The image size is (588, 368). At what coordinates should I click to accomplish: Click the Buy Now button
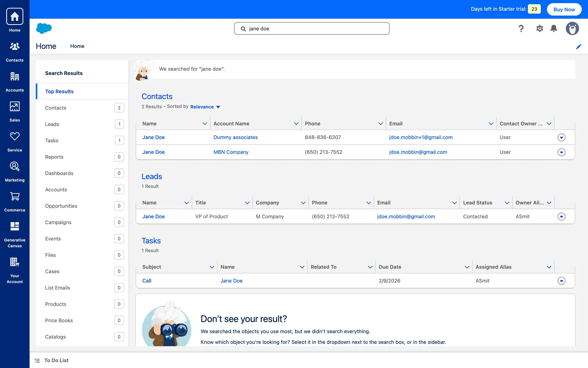pos(564,9)
